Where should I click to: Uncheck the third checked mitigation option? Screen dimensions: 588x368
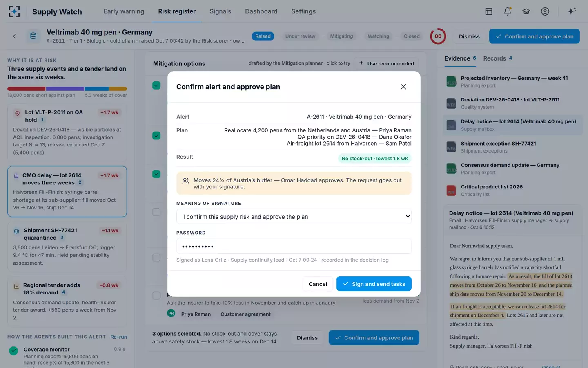click(x=156, y=174)
